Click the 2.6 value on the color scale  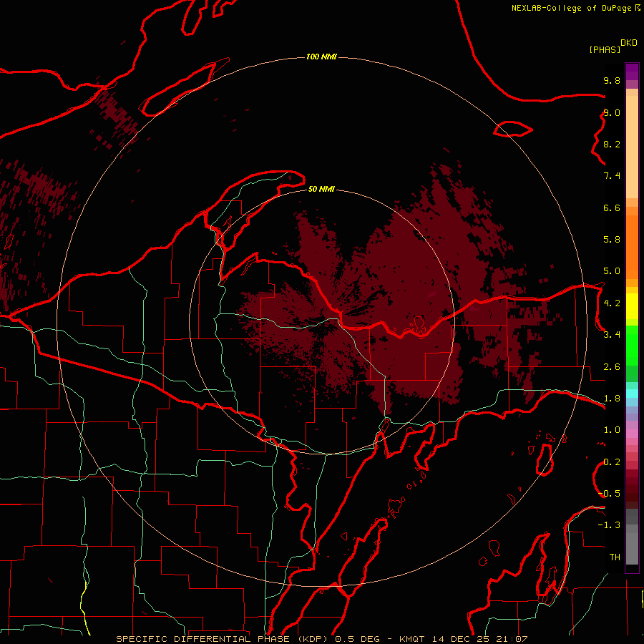pos(612,367)
